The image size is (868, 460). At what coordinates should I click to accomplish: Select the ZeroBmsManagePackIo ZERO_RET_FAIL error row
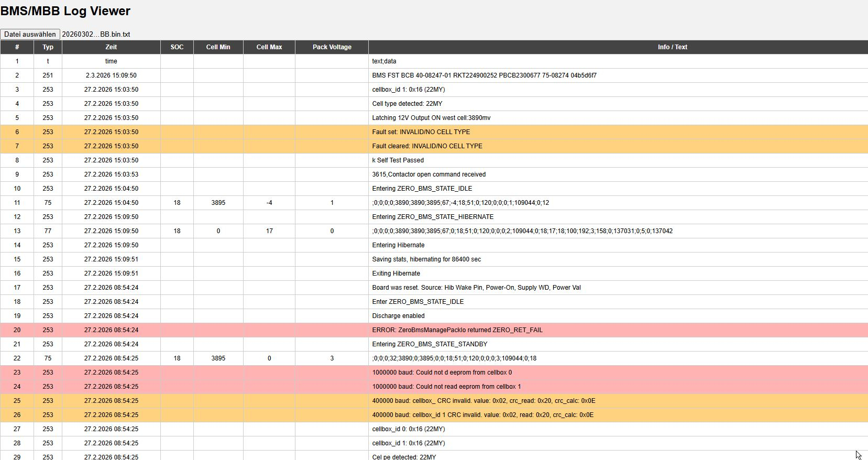pos(457,330)
